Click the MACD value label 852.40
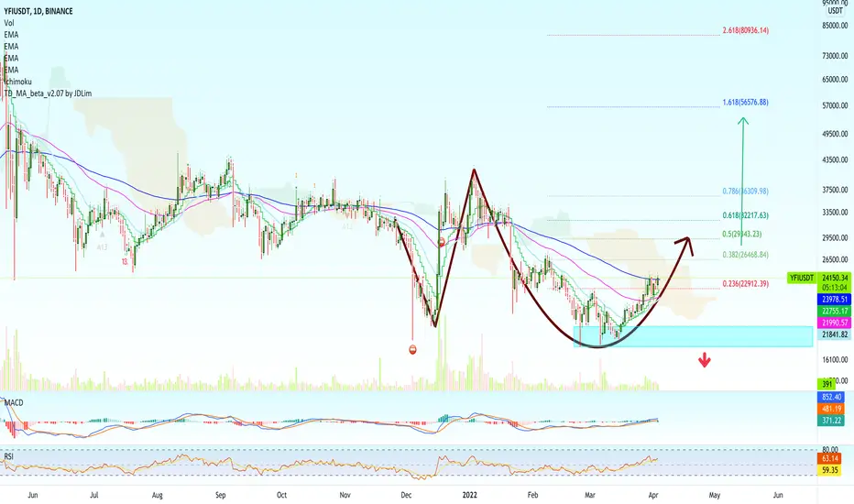This screenshot has width=854, height=504. 832,397
